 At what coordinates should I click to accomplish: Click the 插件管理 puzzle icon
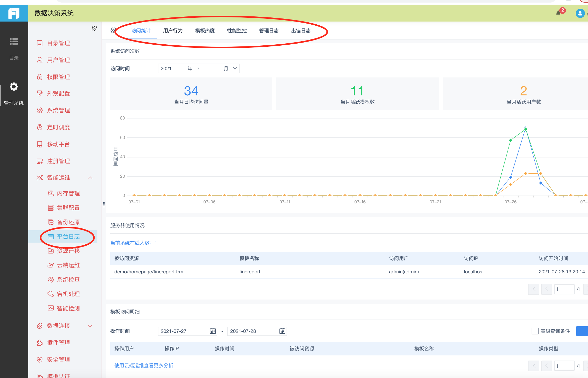[x=40, y=343]
